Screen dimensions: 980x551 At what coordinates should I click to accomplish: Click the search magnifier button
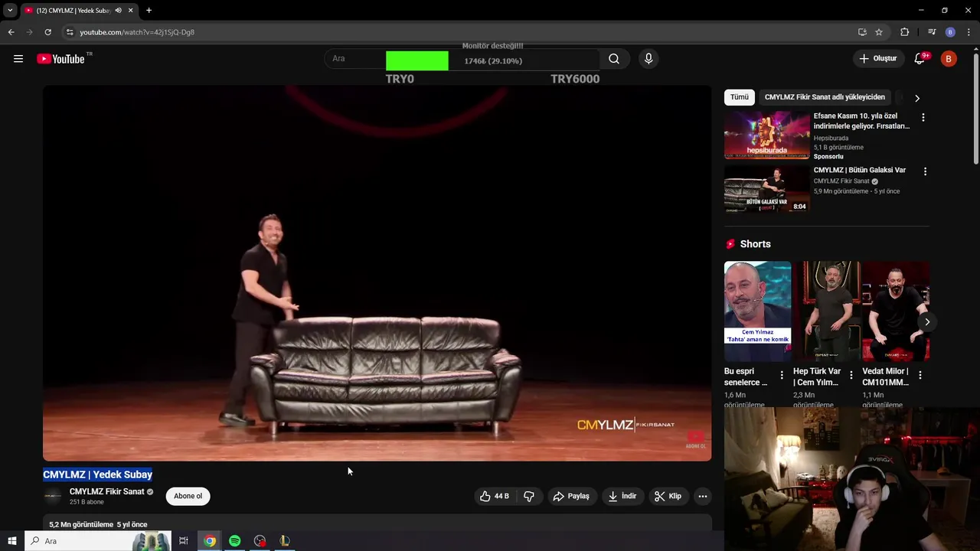click(x=614, y=59)
